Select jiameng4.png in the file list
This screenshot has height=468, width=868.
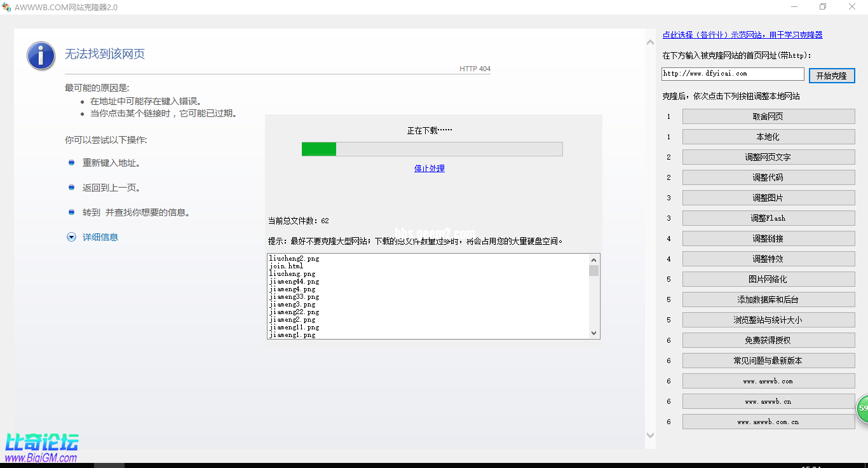pyautogui.click(x=292, y=289)
